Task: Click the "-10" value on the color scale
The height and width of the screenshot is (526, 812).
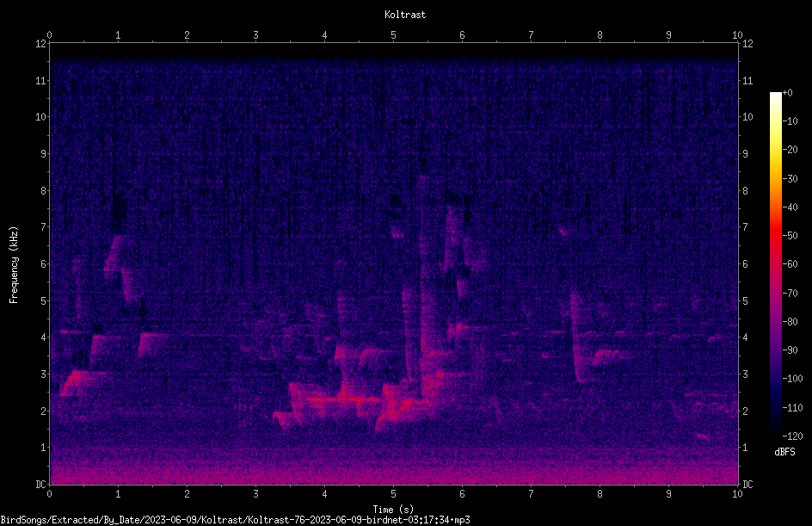Action: (x=790, y=121)
